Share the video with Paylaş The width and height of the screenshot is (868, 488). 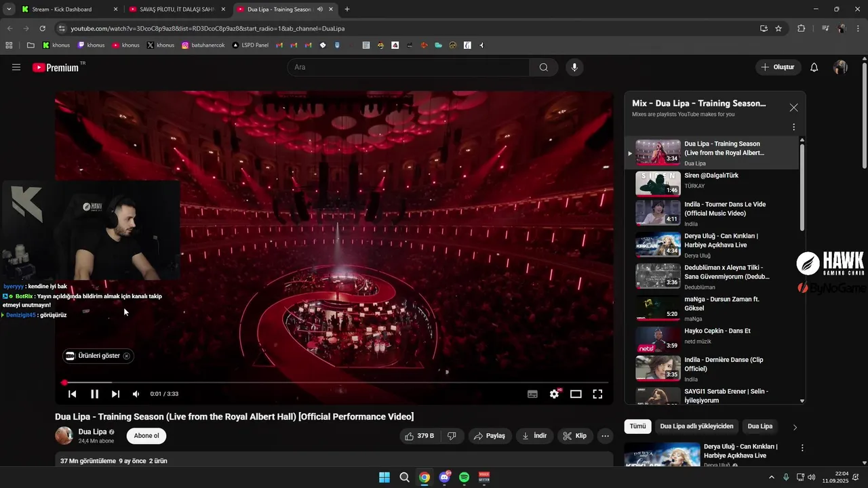click(x=489, y=436)
